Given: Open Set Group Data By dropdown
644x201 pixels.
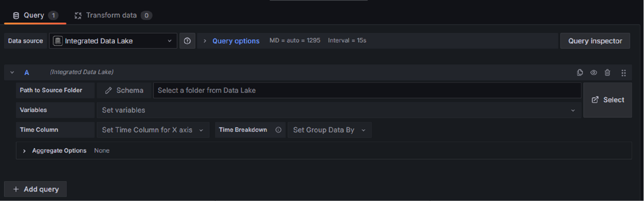Looking at the screenshot, I should pos(329,130).
